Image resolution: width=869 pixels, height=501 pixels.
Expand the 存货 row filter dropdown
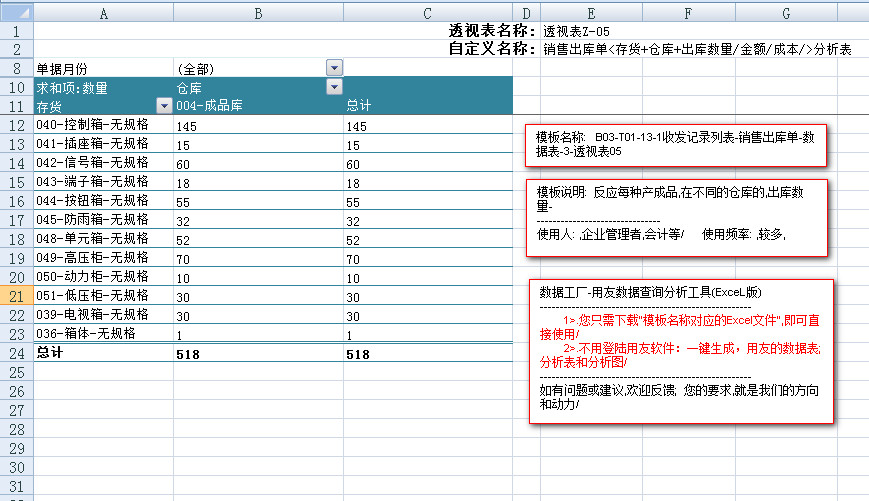tap(164, 106)
